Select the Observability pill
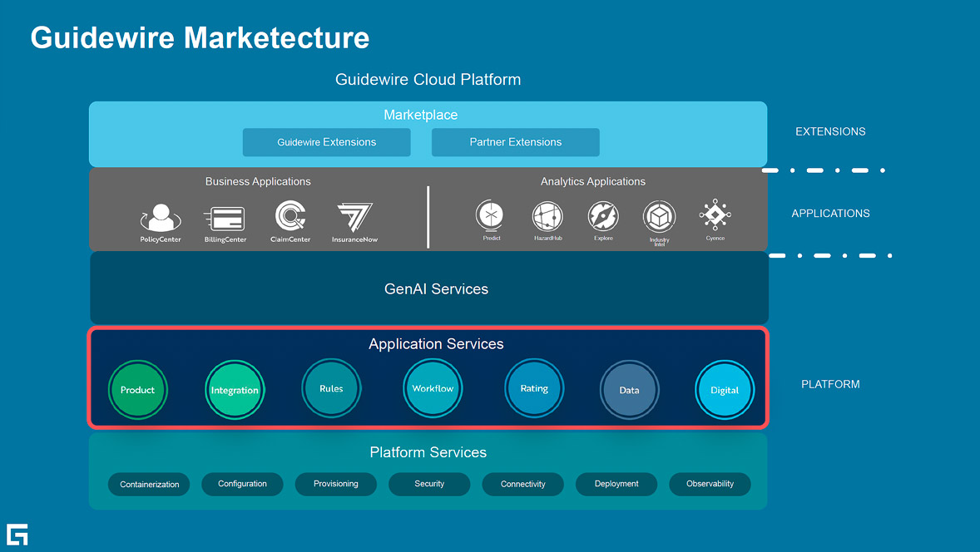Image resolution: width=980 pixels, height=552 pixels. coord(710,484)
